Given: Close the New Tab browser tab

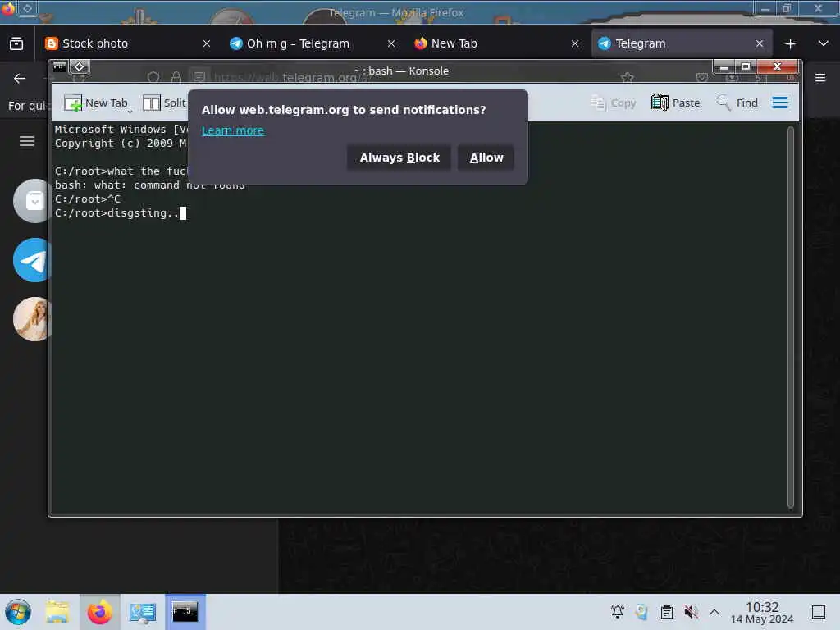Looking at the screenshot, I should (x=575, y=44).
